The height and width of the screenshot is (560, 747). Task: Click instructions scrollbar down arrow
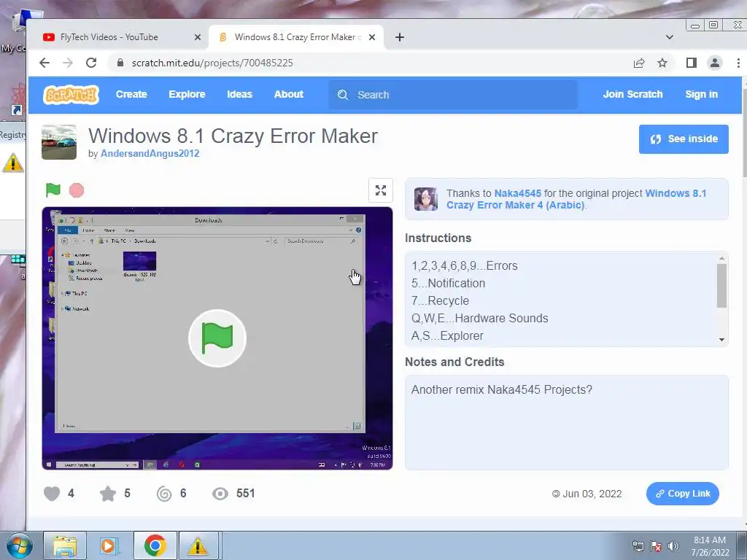(721, 340)
